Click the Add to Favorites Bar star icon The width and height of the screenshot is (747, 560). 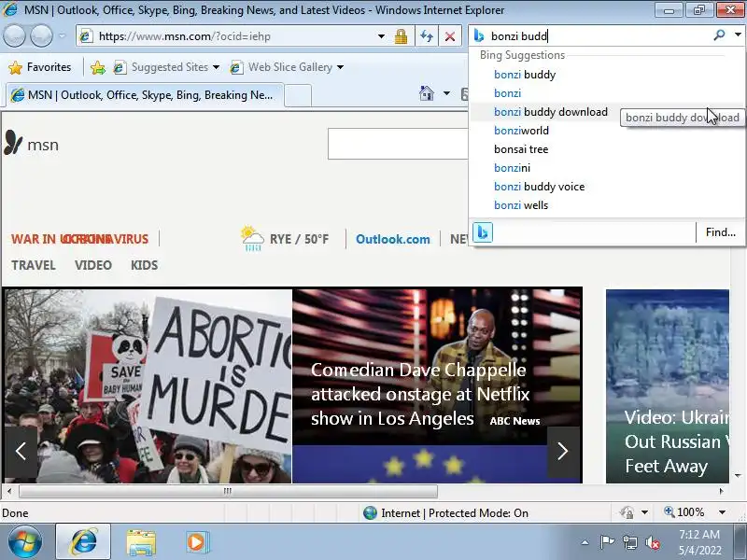point(98,67)
